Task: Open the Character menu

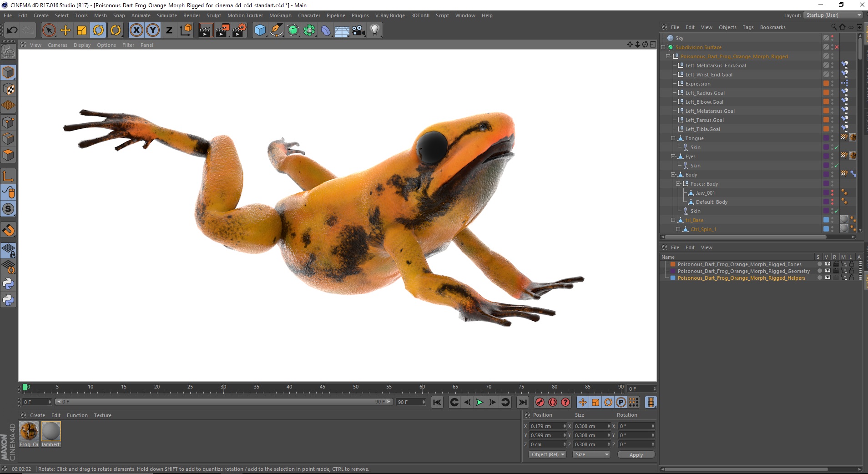Action: [x=309, y=15]
